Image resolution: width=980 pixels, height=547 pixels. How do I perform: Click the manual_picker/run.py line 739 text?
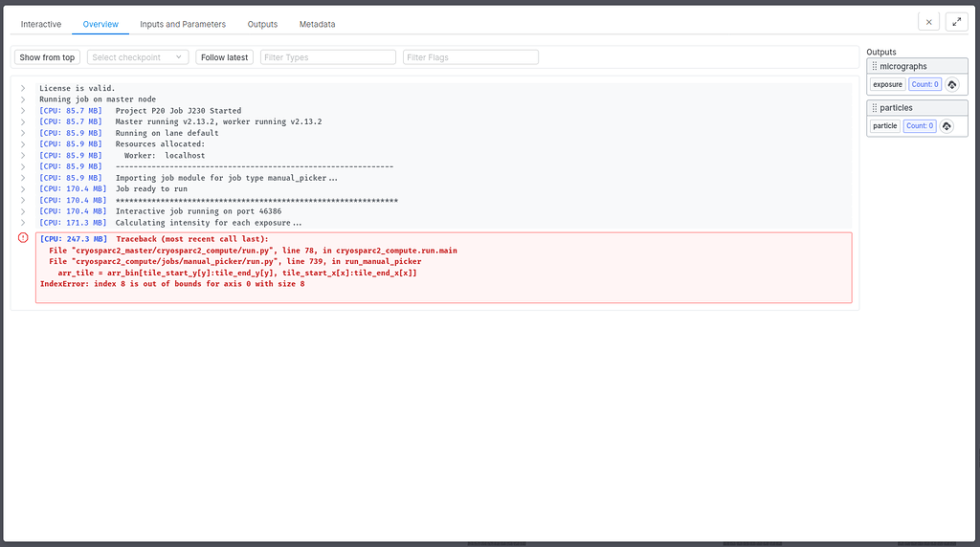coord(235,262)
